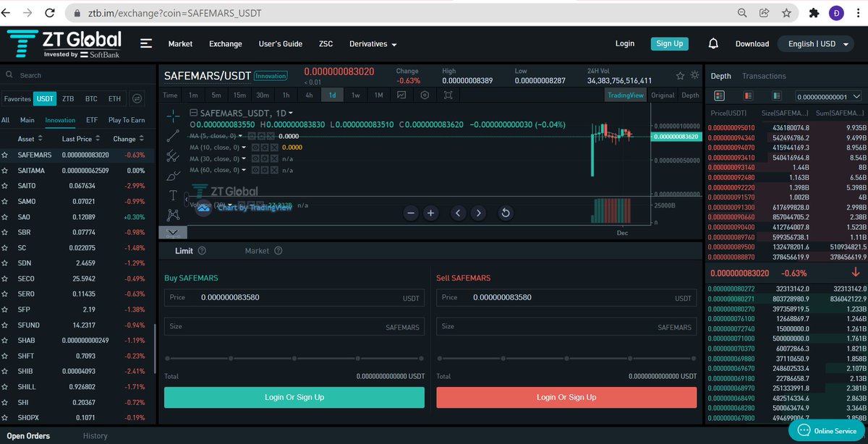Favorite SAITO with its star
This screenshot has width=868, height=444.
pyautogui.click(x=5, y=186)
